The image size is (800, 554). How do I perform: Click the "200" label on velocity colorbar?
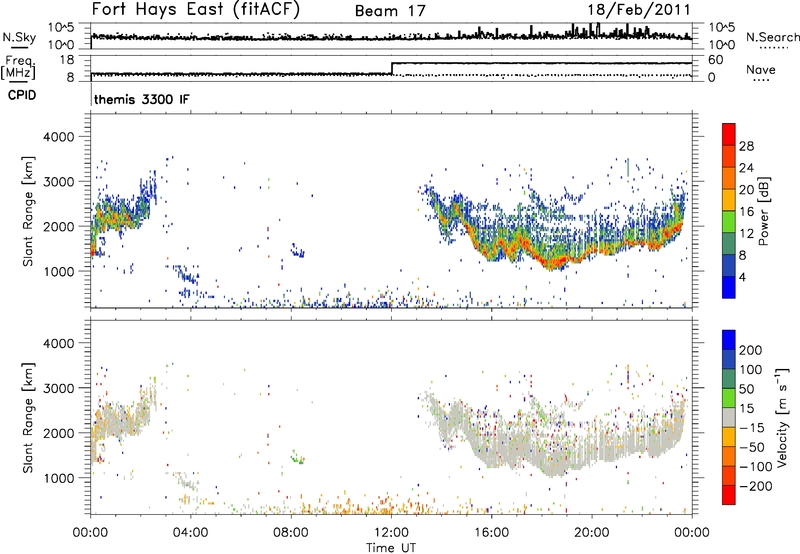[x=750, y=350]
